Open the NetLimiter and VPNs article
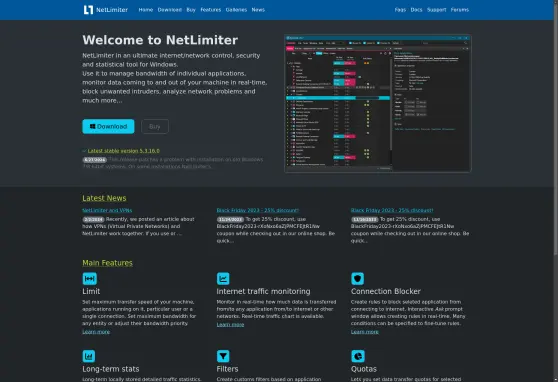This screenshot has height=382, width=558. point(107,210)
